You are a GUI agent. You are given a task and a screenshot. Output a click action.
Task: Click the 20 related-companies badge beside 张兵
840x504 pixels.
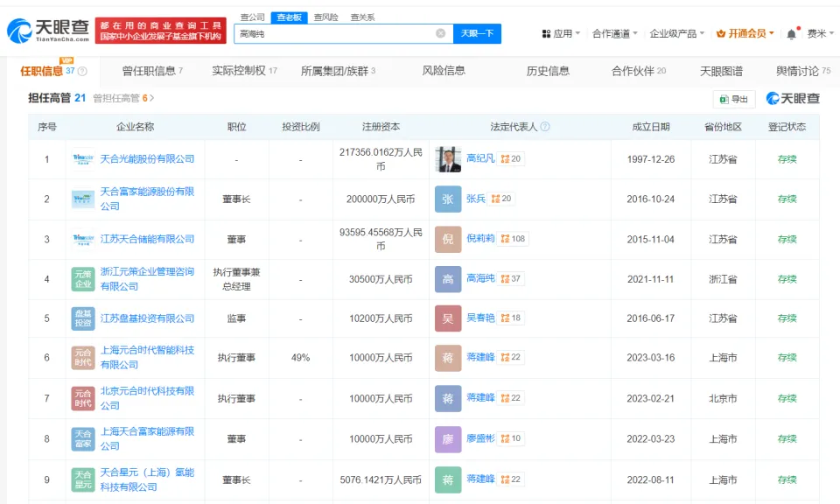click(x=501, y=199)
